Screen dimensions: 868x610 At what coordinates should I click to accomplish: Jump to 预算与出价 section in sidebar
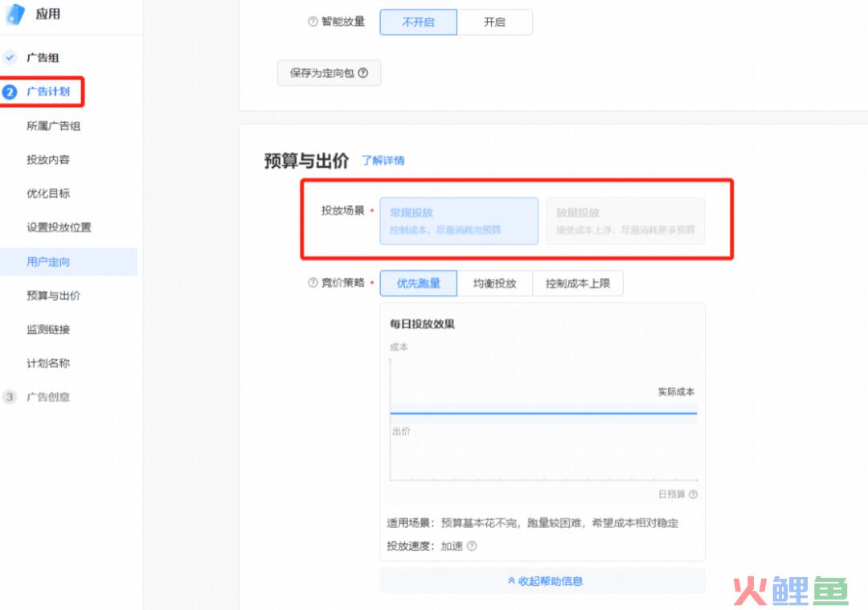click(54, 296)
